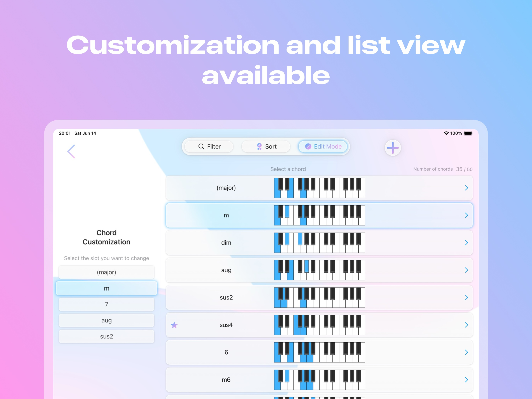The image size is (532, 399).
Task: Click the m chord piano diagram
Action: point(320,215)
